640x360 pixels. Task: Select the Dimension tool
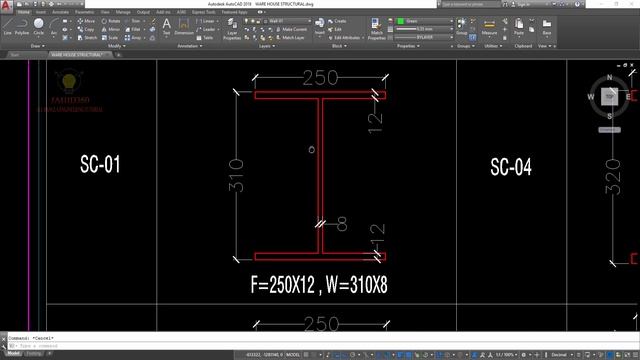tap(184, 27)
